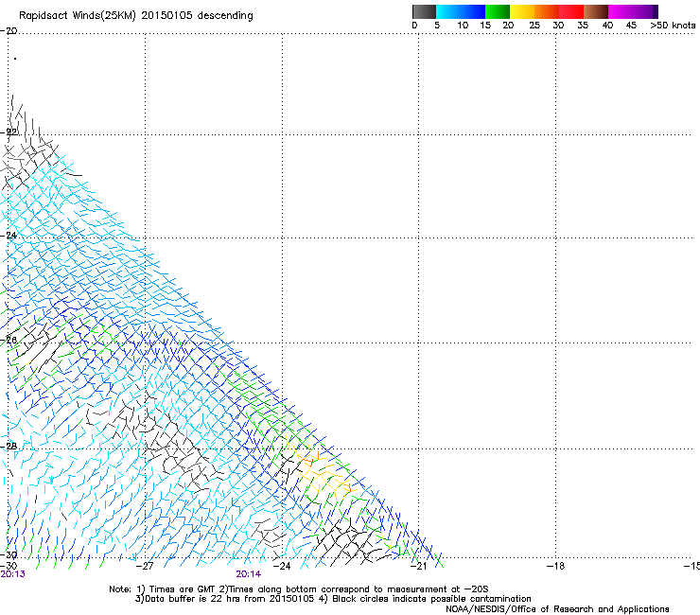Click the purple 20:14 time stamp
The height and width of the screenshot is (615, 700).
click(x=249, y=574)
